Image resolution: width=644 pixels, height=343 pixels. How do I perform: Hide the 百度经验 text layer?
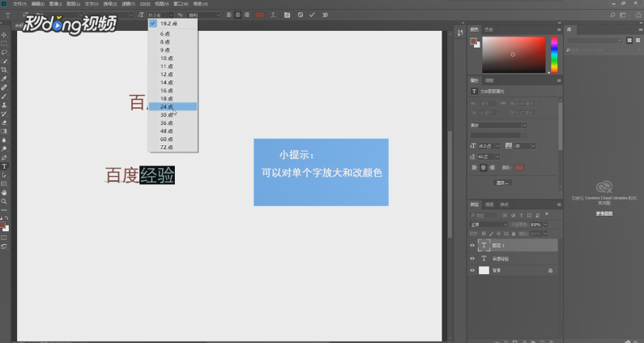[x=472, y=259]
